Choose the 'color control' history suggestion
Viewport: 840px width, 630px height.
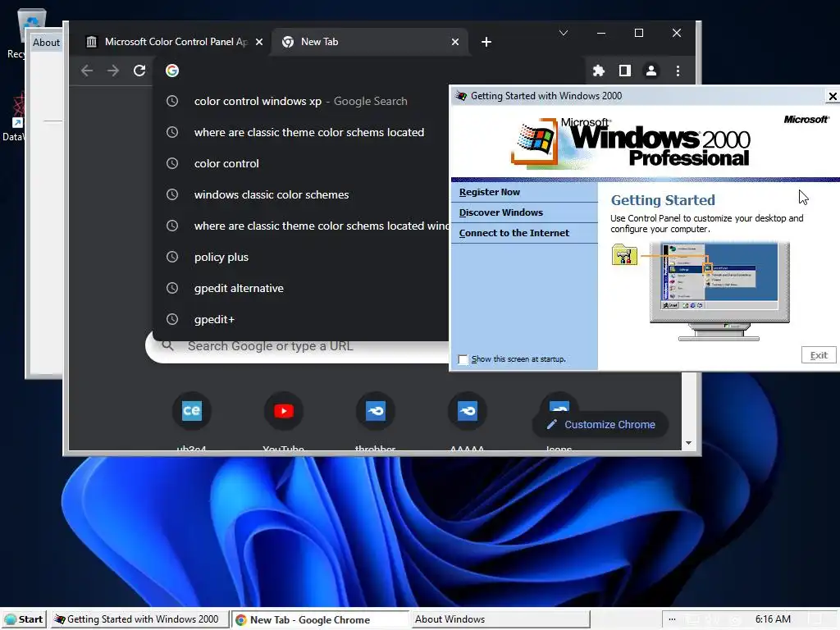[x=300, y=163]
